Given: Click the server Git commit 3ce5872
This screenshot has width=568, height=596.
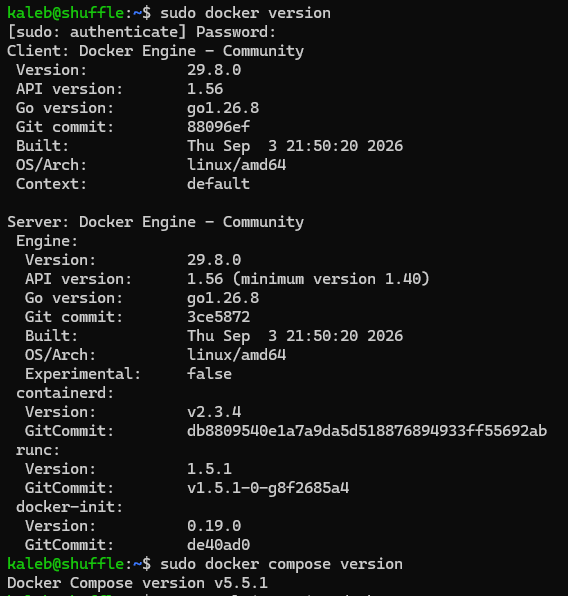Looking at the screenshot, I should point(218,317).
